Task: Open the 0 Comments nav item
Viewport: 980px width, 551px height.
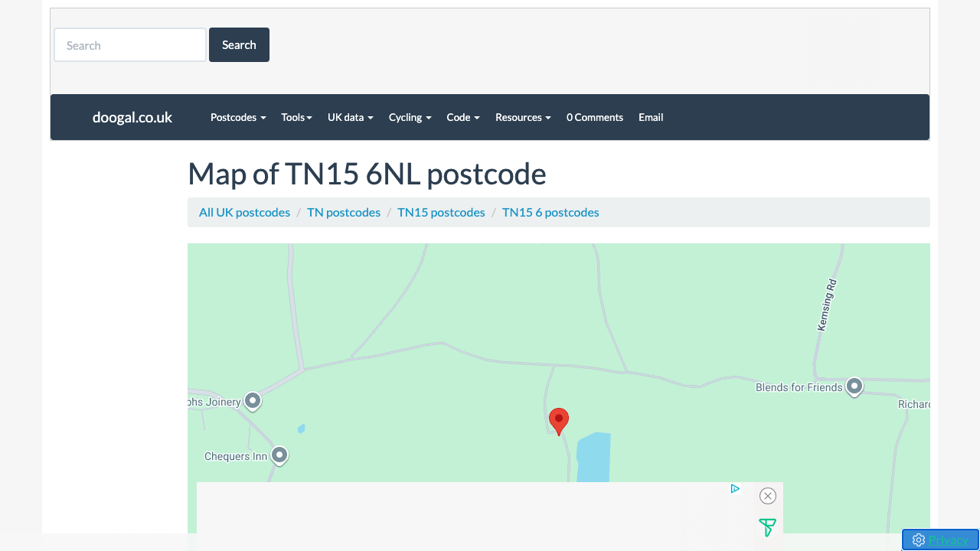Action: pos(594,117)
